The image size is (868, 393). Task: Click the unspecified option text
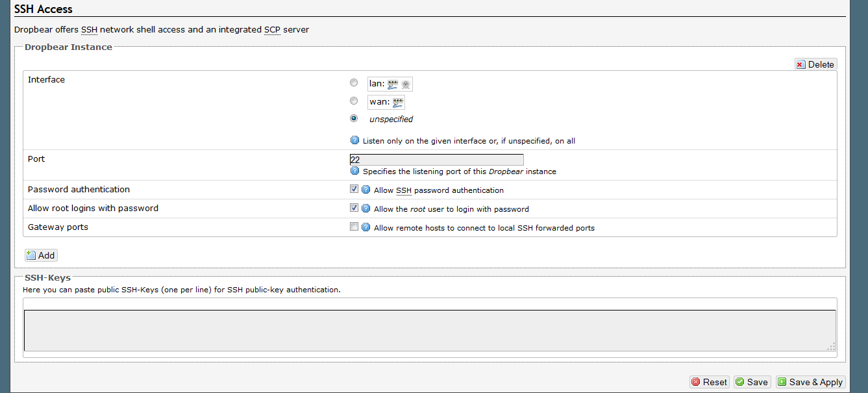(391, 119)
